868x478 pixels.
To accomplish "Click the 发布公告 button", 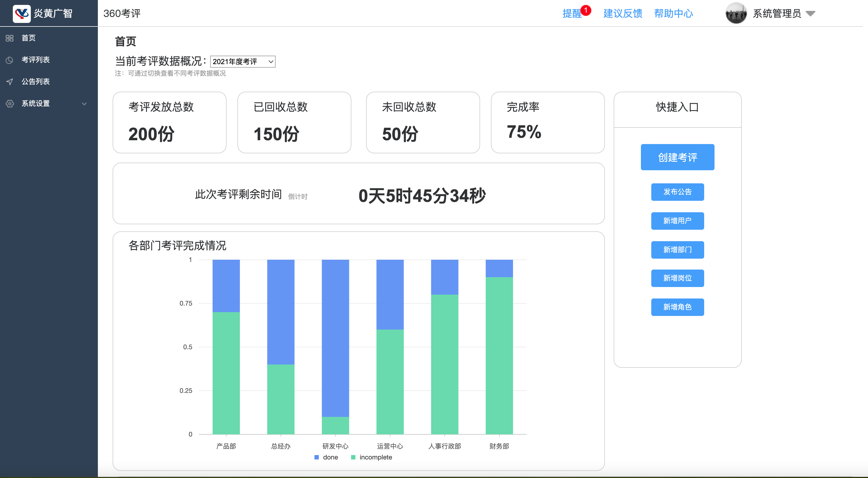I will pos(677,192).
